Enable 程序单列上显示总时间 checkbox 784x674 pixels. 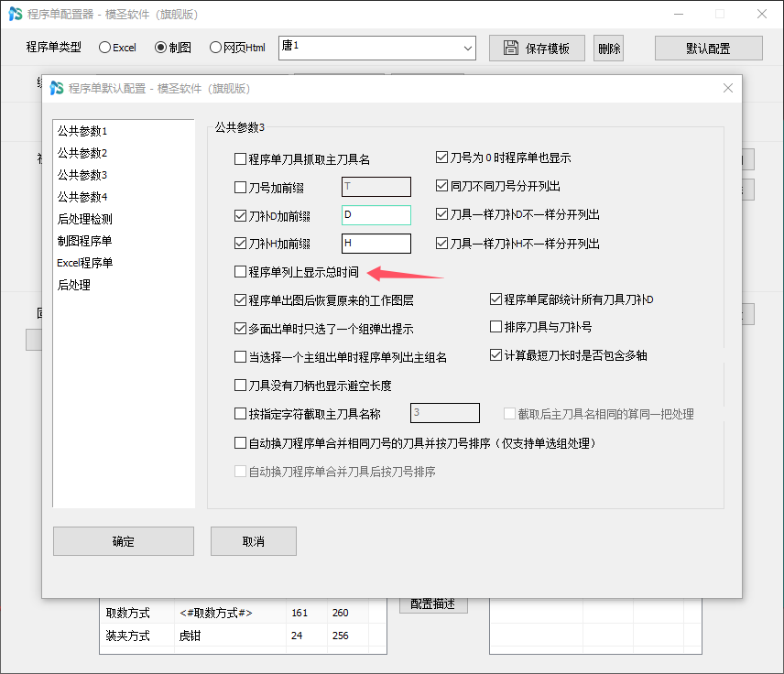point(241,271)
